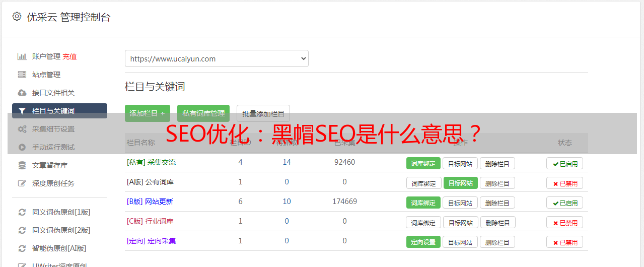
Task: Click edit icon for UWriter深度原创
Action: pos(22,264)
